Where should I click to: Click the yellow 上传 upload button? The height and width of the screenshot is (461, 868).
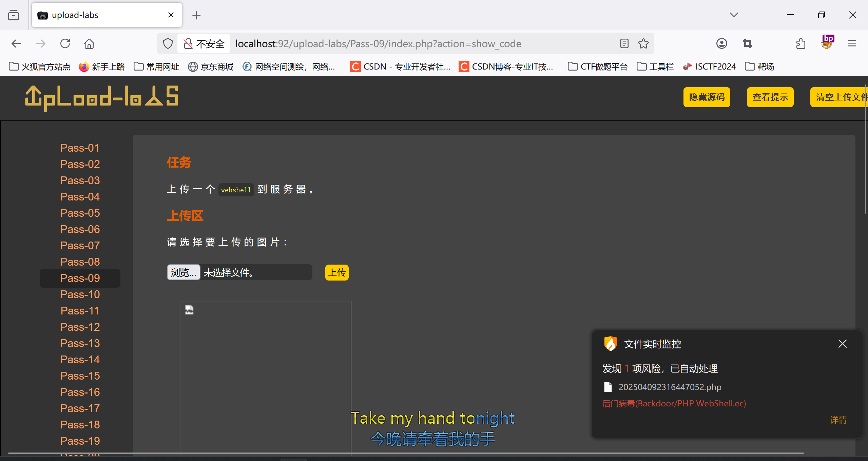(x=337, y=272)
